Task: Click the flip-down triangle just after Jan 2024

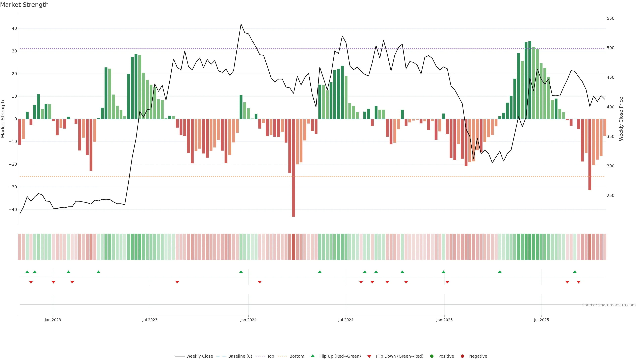Action: tap(260, 282)
